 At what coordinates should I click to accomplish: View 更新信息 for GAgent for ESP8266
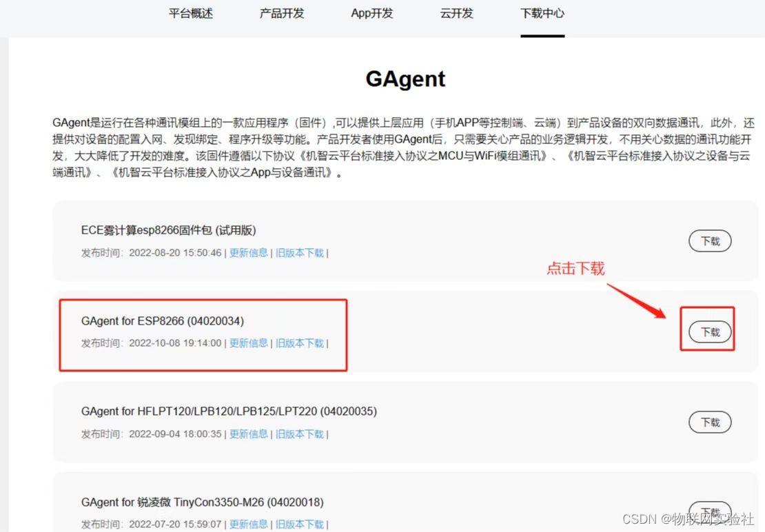248,343
